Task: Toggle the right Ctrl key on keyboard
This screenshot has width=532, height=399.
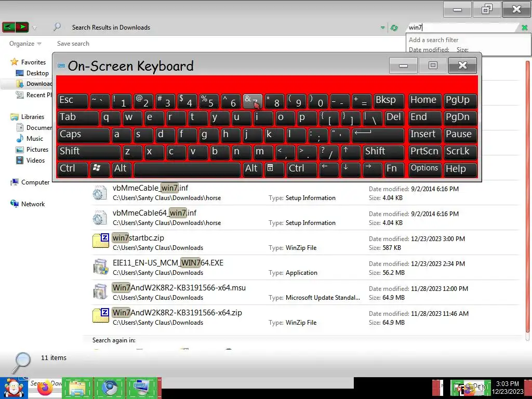Action: click(x=302, y=169)
